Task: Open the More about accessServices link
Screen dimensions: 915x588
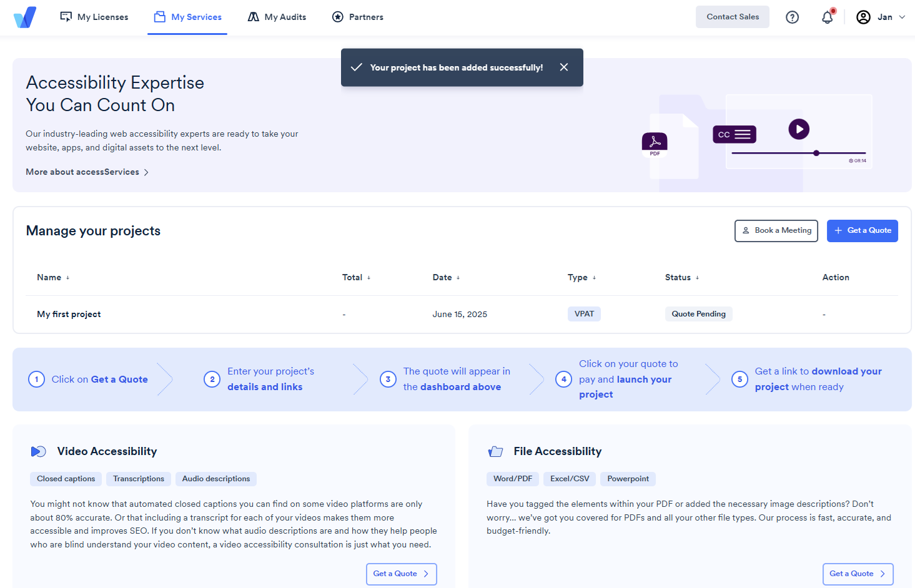Action: pos(87,172)
